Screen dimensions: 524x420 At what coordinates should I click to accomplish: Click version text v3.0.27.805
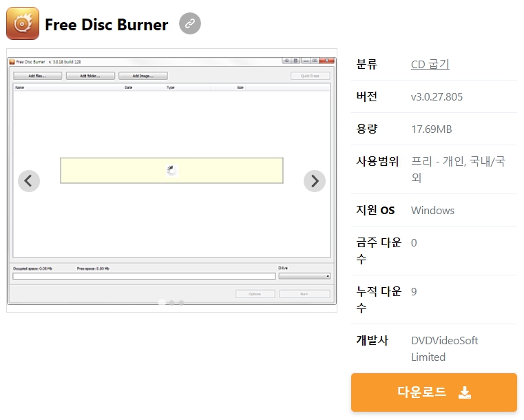click(x=437, y=97)
